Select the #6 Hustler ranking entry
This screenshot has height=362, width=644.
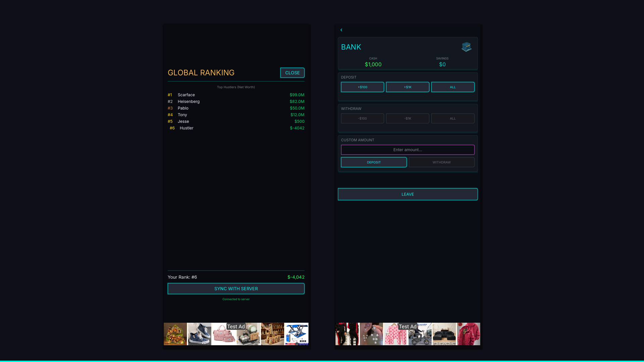coord(236,128)
